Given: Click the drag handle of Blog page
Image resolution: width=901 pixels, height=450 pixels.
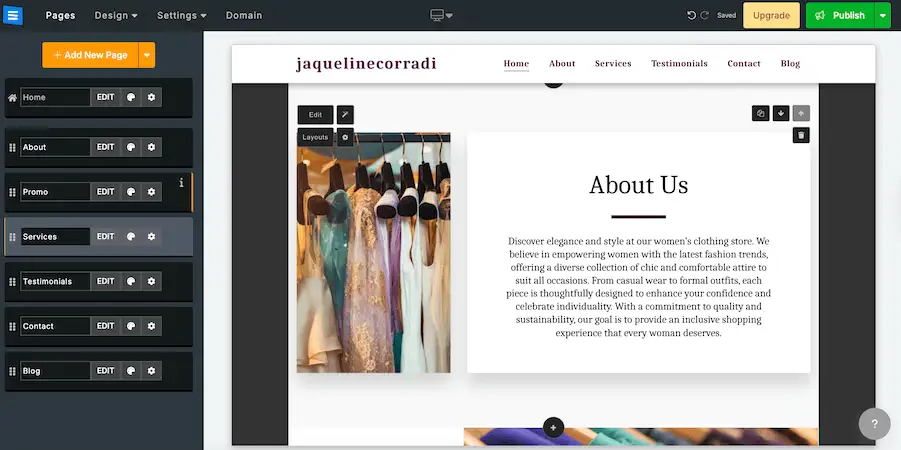Looking at the screenshot, I should (x=12, y=372).
